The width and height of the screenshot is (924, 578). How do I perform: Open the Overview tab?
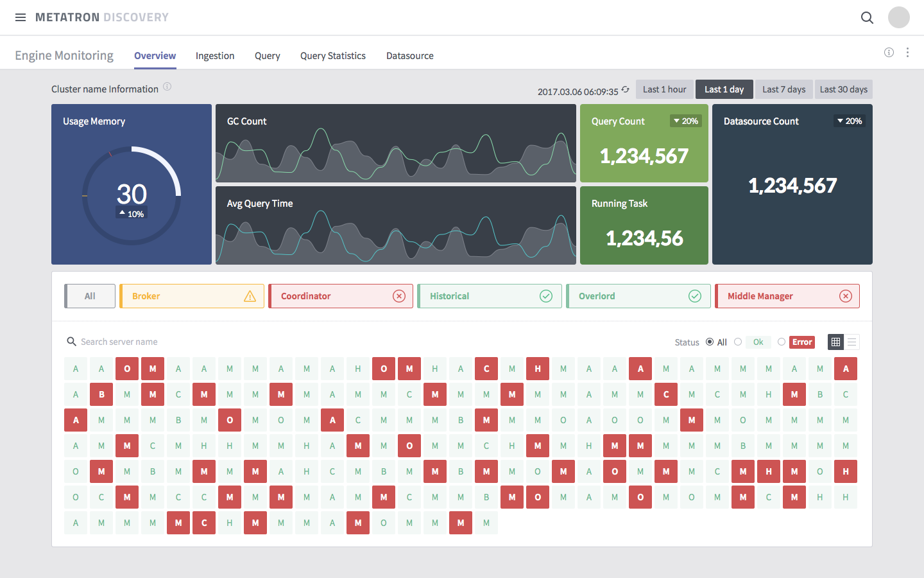point(155,56)
